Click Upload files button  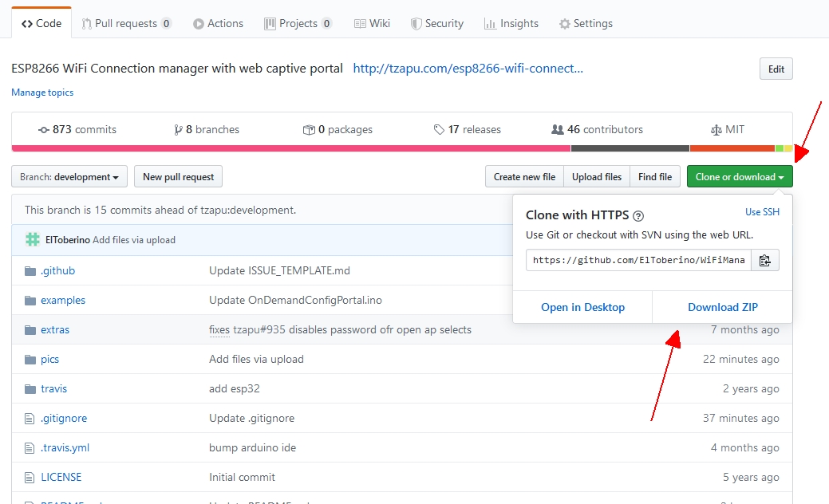pyautogui.click(x=597, y=176)
